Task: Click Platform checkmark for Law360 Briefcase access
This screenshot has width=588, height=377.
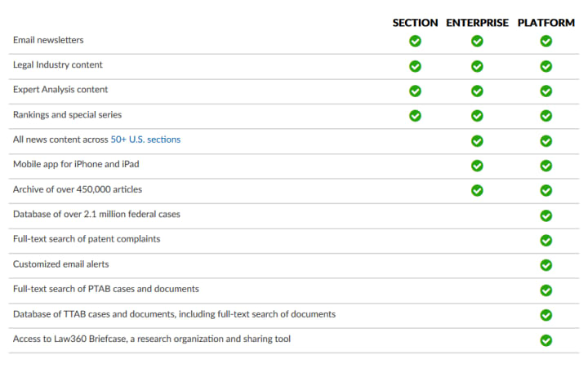Action: click(546, 340)
